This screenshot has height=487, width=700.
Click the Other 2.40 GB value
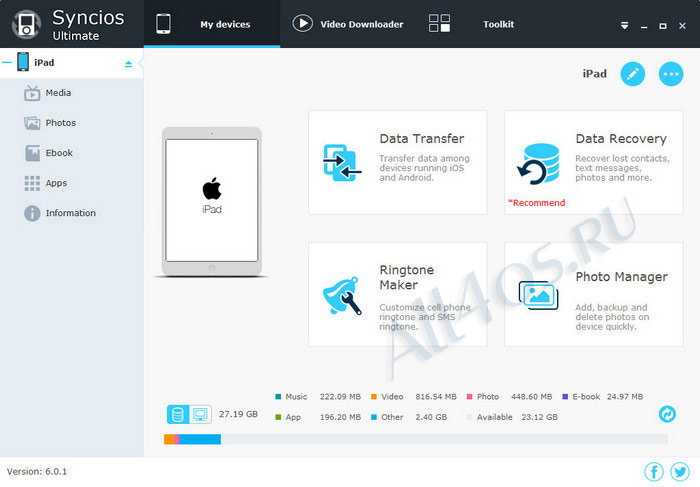point(431,417)
